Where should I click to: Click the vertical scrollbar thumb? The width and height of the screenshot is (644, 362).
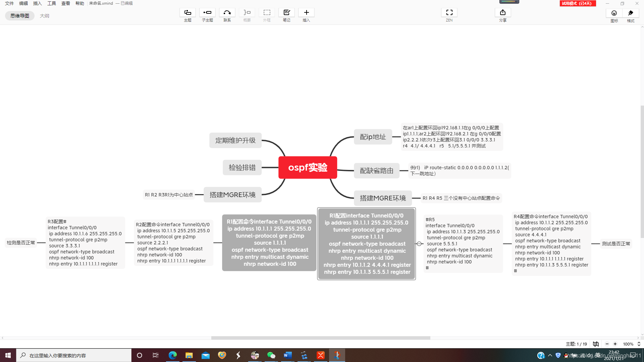coord(642,172)
